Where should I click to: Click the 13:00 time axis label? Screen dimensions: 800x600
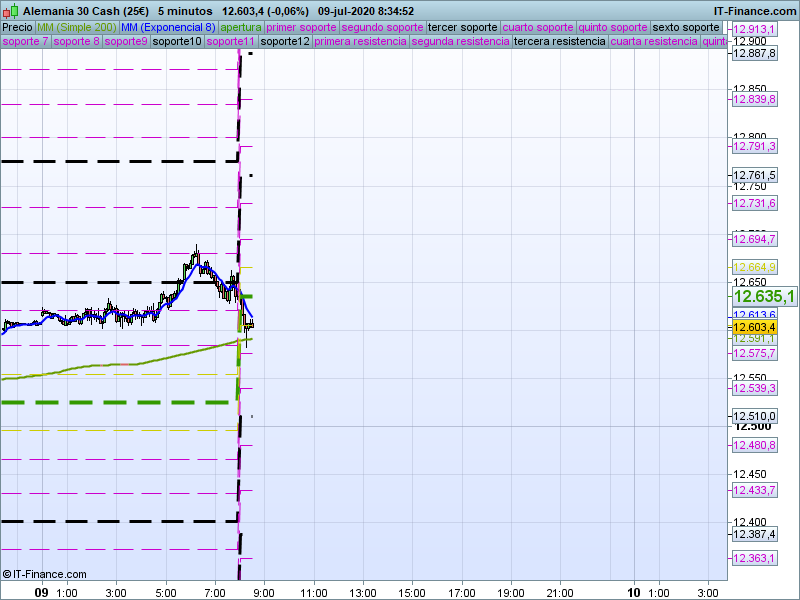tap(363, 593)
